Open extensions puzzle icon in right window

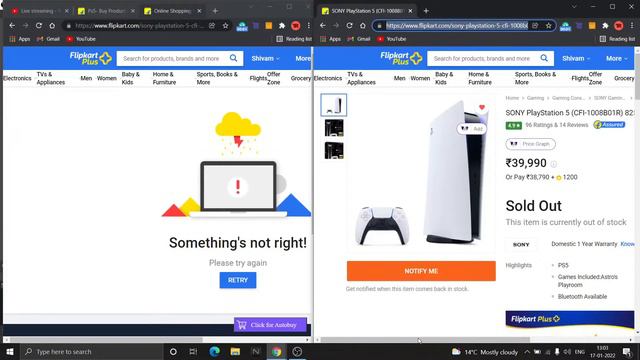[605, 26]
